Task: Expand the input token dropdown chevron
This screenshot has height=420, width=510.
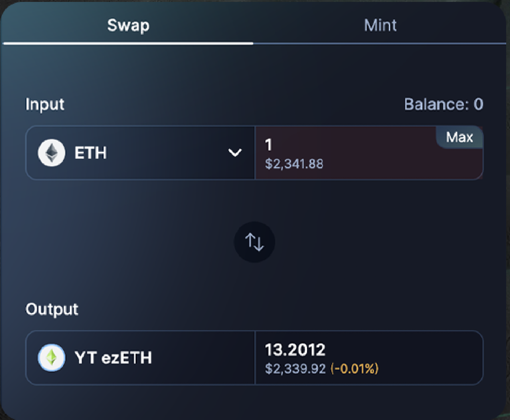Action: click(x=235, y=153)
